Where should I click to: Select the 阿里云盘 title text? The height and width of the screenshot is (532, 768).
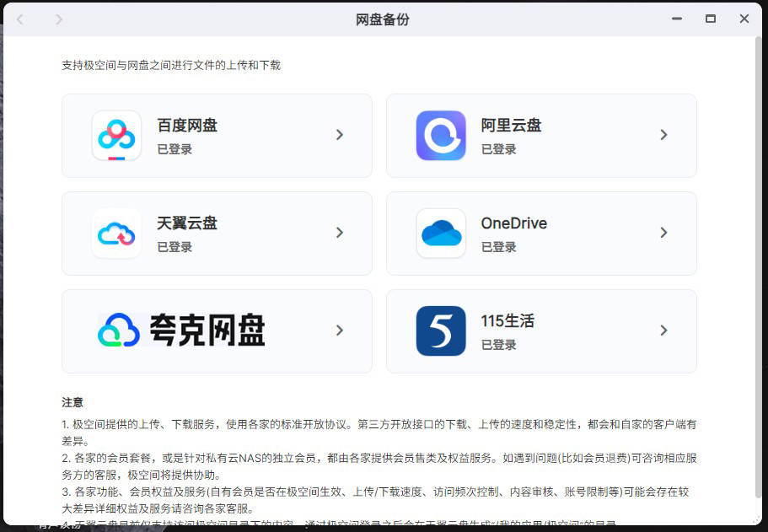coord(511,126)
